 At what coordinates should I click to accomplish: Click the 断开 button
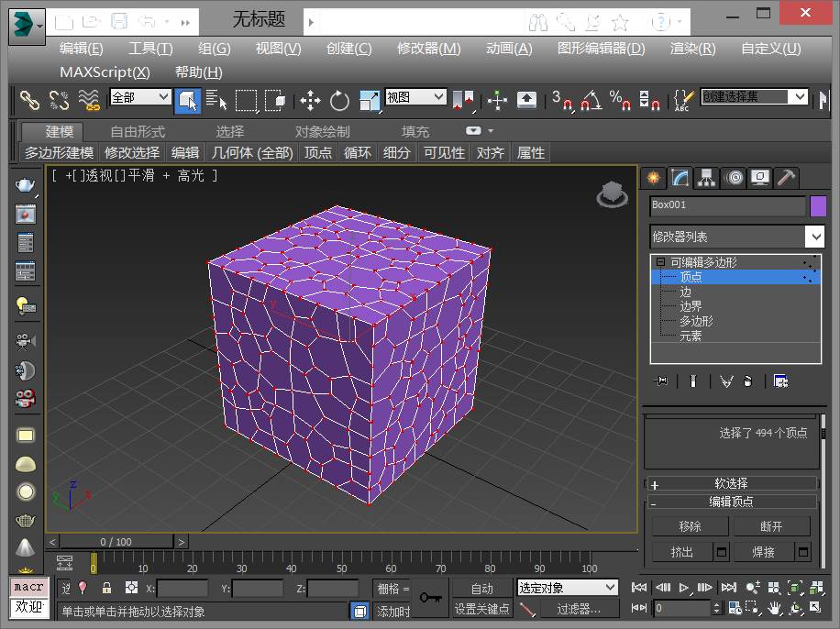[771, 526]
